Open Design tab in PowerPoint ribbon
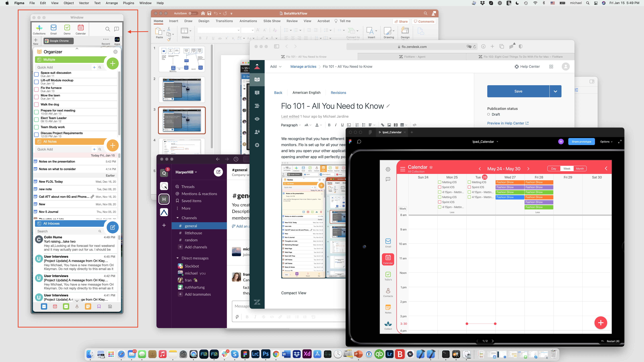This screenshot has width=644, height=362. (204, 21)
